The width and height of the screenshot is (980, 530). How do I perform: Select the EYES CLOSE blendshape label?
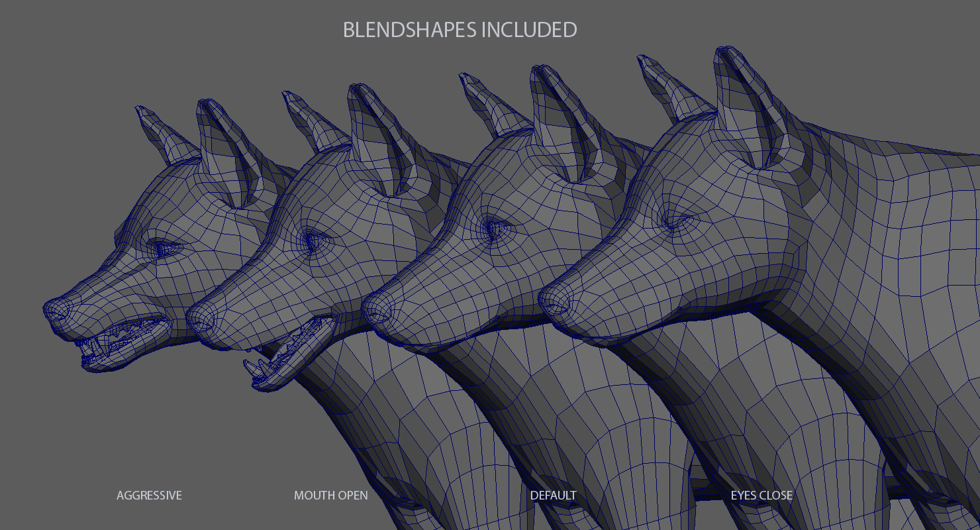[761, 495]
